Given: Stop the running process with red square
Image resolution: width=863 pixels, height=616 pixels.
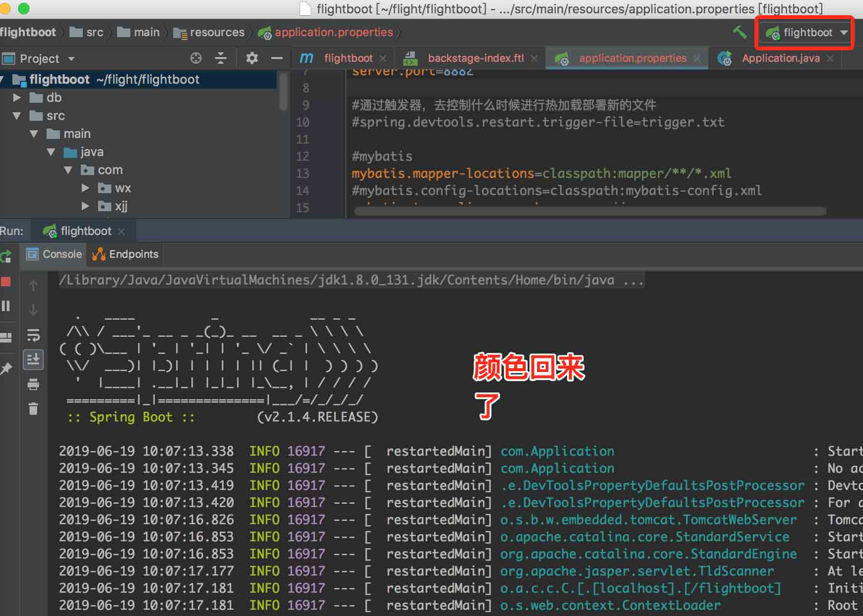Looking at the screenshot, I should tap(6, 282).
